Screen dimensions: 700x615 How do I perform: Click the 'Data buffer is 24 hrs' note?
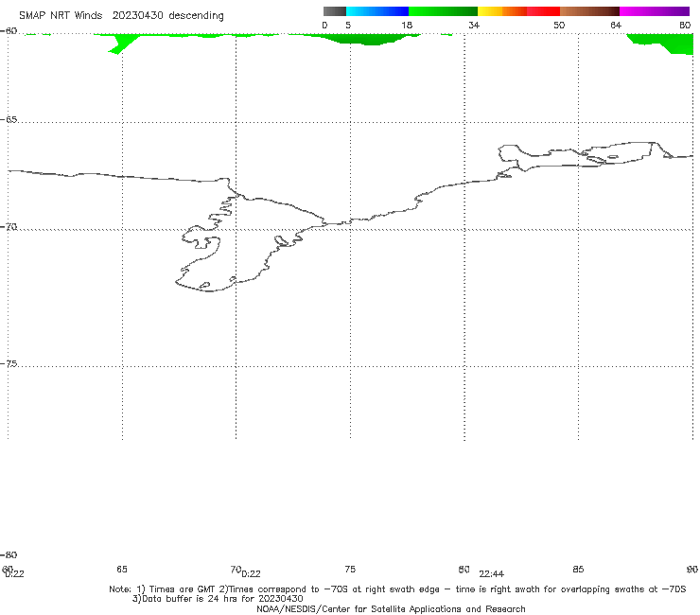point(218,599)
